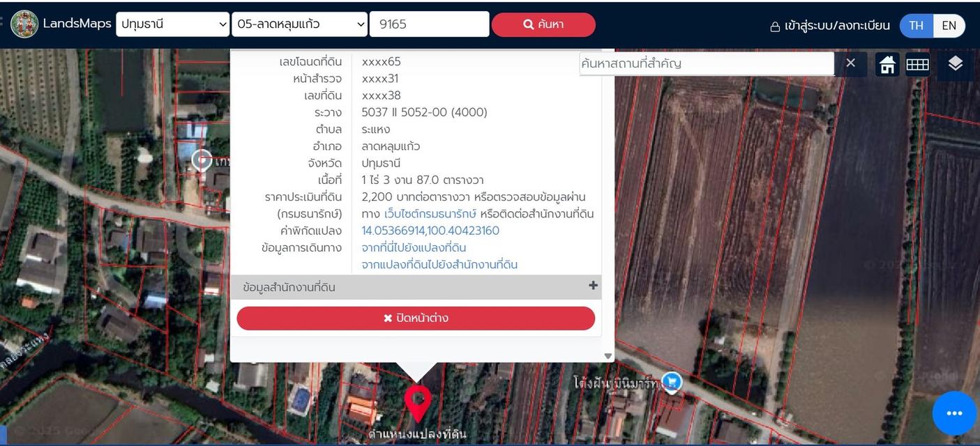980x446 pixels.
Task: Open the เว็บไซต์กรมธนารักษ์ link
Action: point(430,214)
